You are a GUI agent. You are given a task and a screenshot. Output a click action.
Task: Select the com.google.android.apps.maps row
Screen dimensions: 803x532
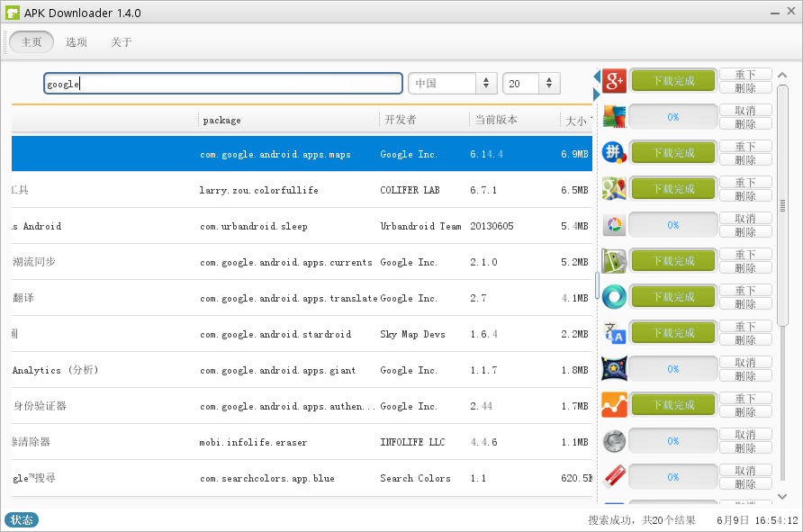click(302, 154)
